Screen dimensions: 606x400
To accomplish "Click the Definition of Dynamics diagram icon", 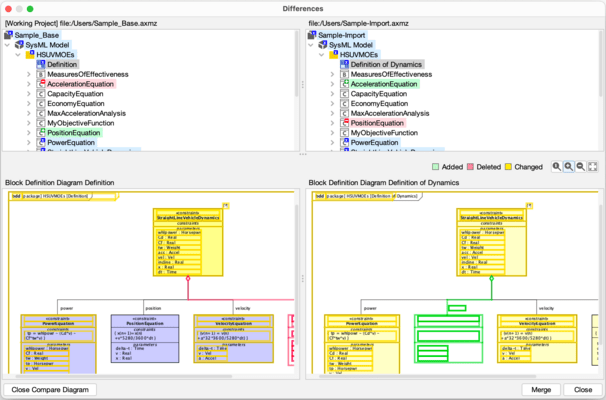I will click(x=343, y=65).
